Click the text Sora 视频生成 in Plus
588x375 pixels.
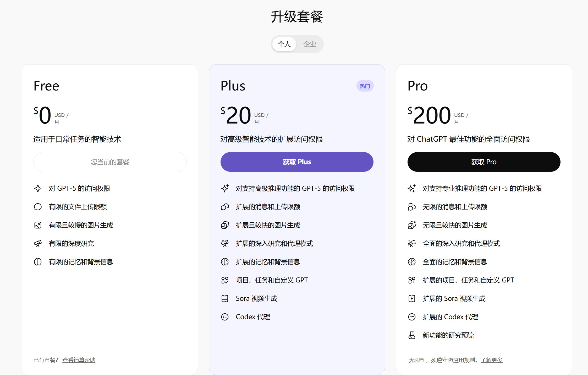[x=256, y=298]
